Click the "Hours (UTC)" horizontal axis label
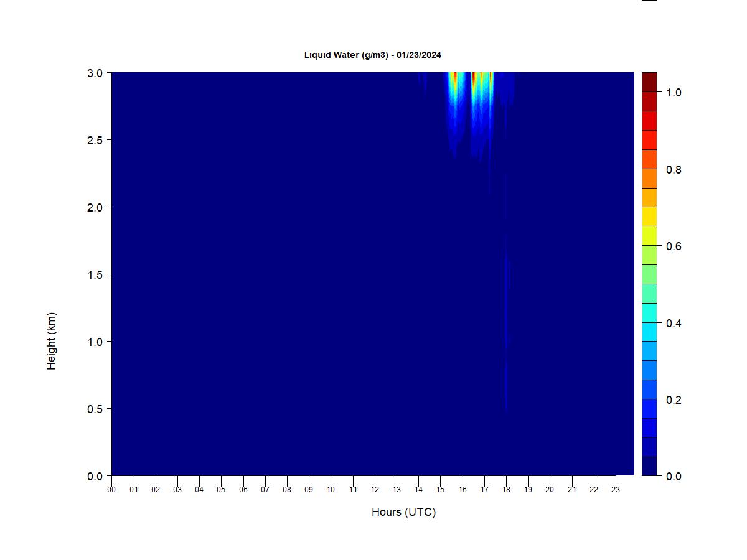 (403, 512)
